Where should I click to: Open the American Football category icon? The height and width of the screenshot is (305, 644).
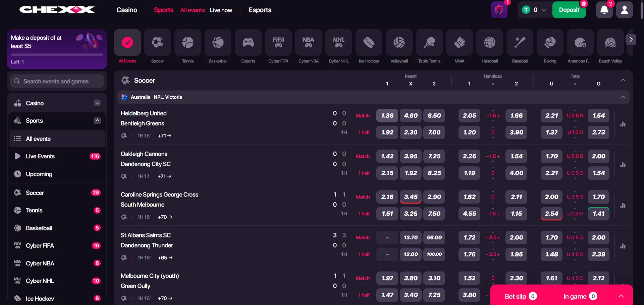(580, 43)
